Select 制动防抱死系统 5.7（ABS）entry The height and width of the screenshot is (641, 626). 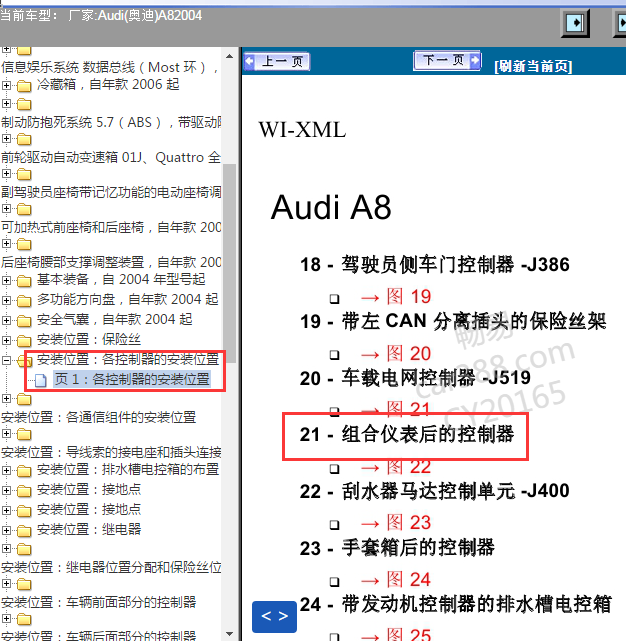pyautogui.click(x=111, y=122)
